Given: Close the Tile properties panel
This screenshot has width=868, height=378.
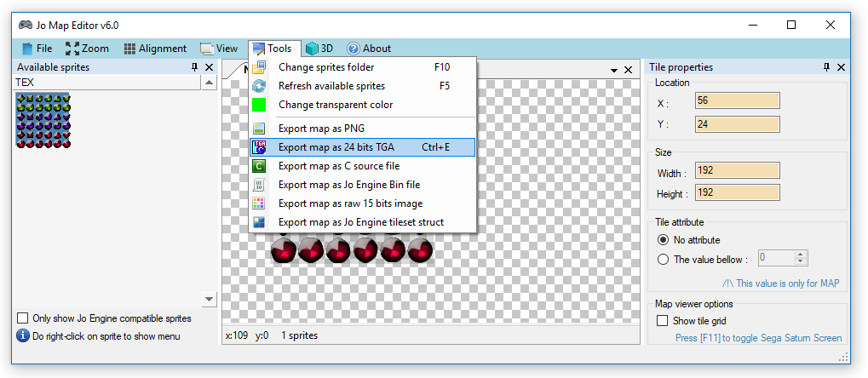Looking at the screenshot, I should coord(841,67).
